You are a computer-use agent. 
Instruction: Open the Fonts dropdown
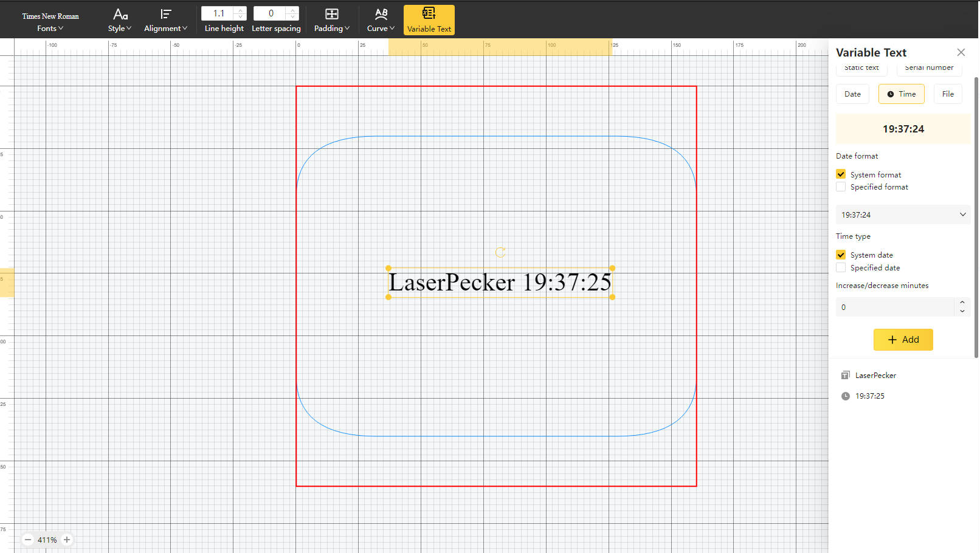click(x=50, y=22)
